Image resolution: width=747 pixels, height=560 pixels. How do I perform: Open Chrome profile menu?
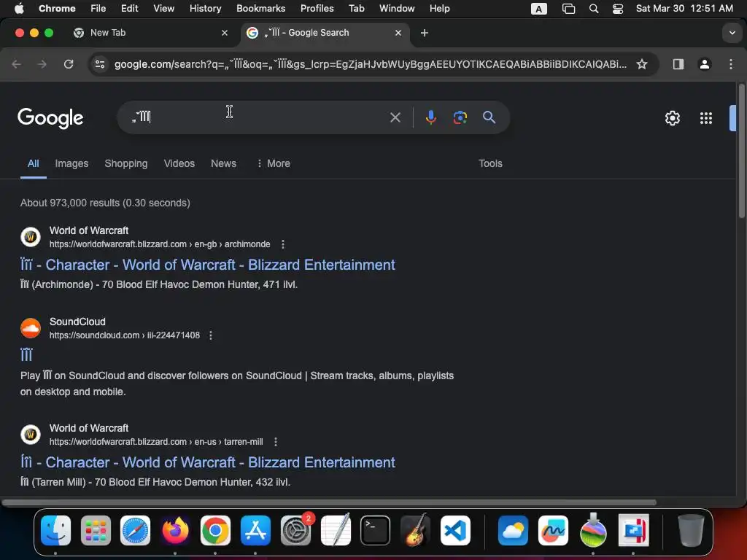pyautogui.click(x=704, y=64)
